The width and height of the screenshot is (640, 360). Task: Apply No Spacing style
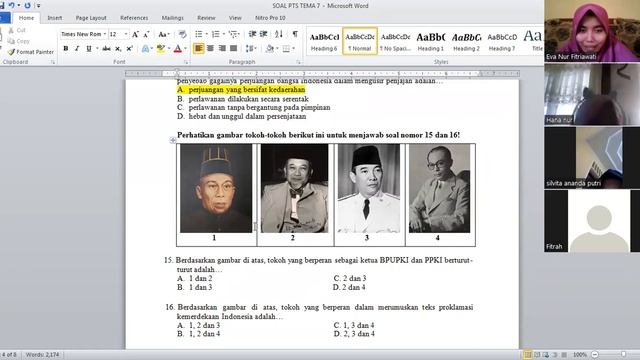click(x=395, y=42)
